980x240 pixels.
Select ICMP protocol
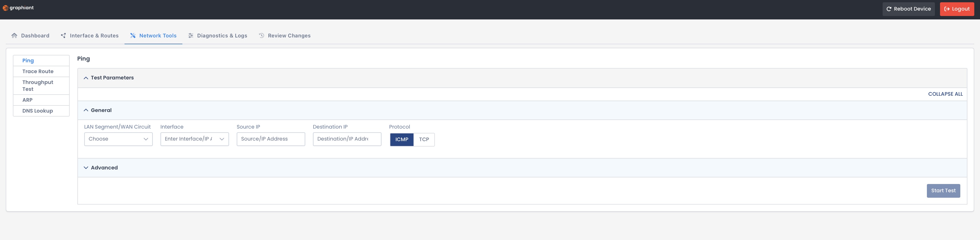tap(402, 139)
